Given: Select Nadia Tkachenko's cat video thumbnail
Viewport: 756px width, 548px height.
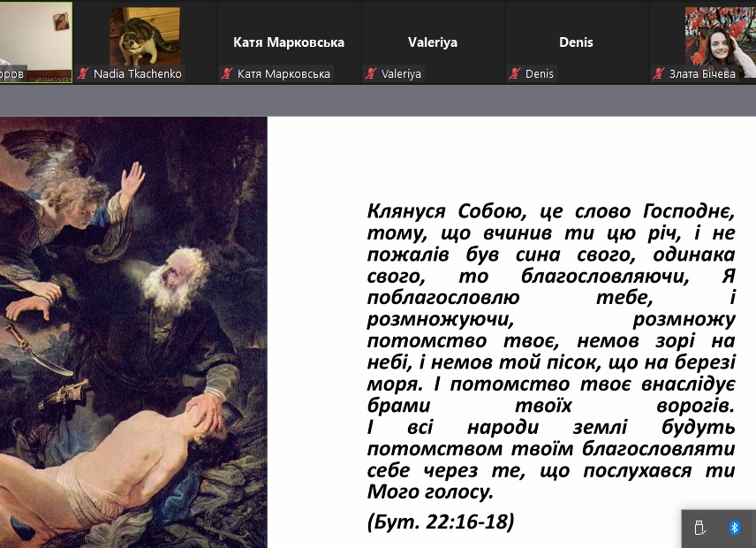Looking at the screenshot, I should pyautogui.click(x=145, y=36).
